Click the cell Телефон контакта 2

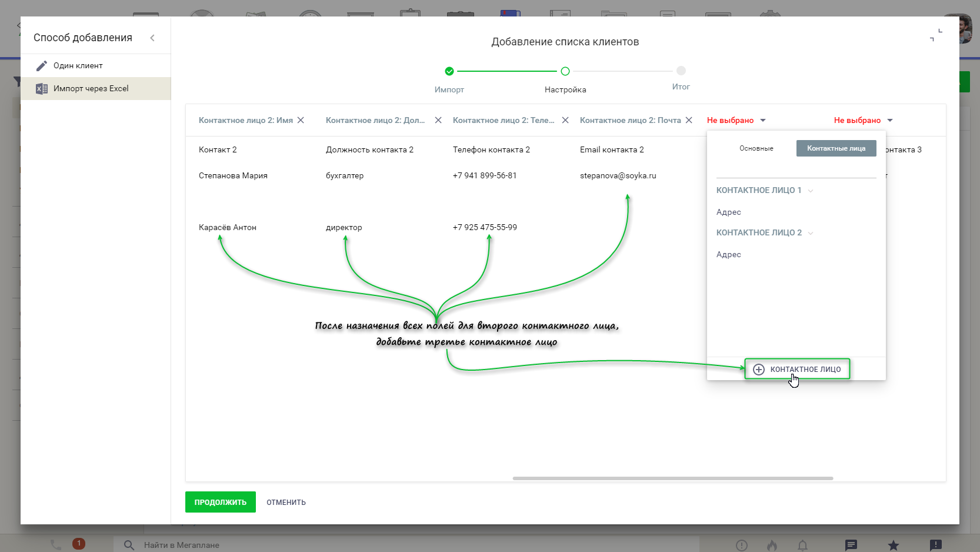[x=491, y=149]
